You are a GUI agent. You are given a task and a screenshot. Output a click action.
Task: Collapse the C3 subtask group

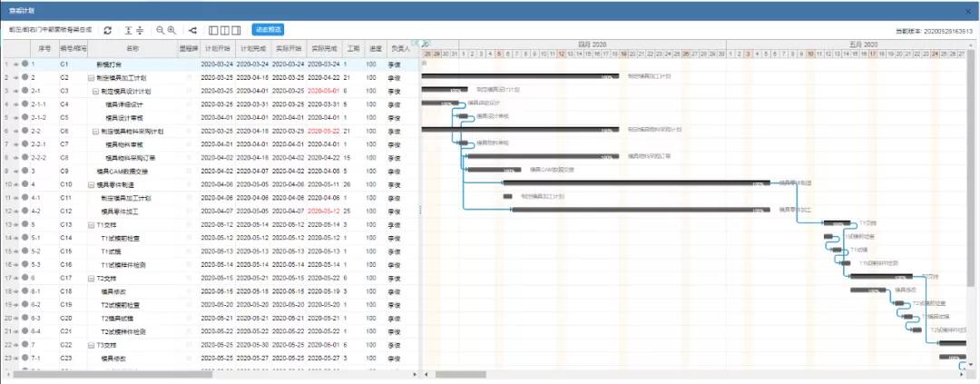pyautogui.click(x=95, y=91)
